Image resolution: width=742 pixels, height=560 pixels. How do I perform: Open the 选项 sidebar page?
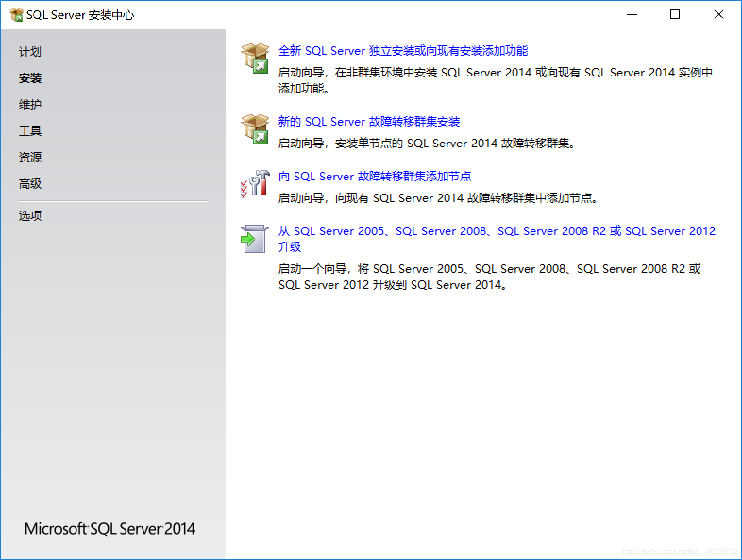coord(30,216)
